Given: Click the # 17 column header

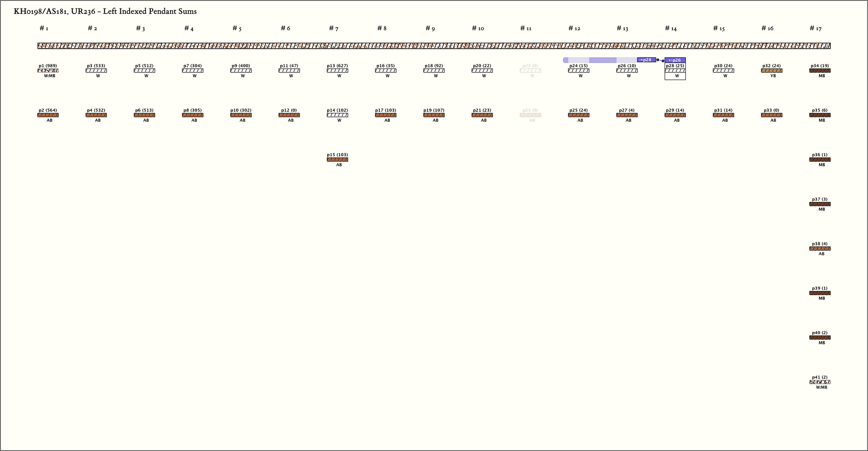Looking at the screenshot, I should 815,28.
